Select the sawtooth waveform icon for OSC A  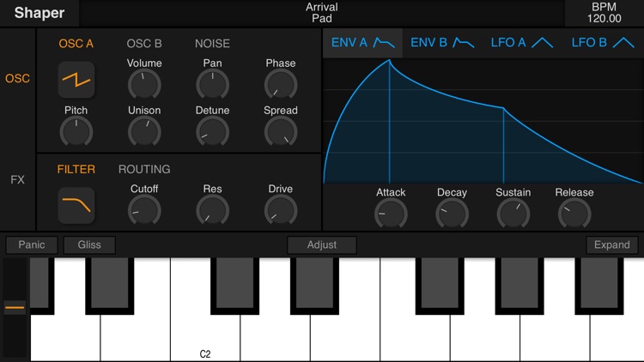76,80
